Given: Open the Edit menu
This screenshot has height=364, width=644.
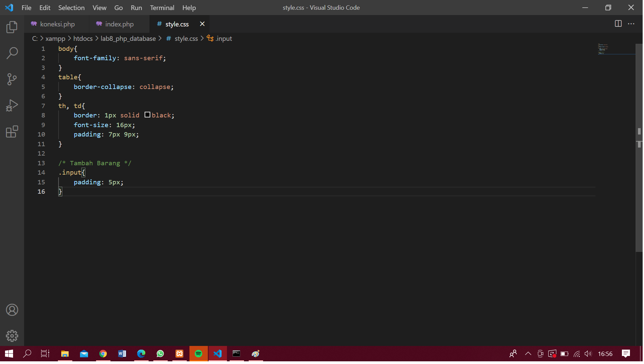Looking at the screenshot, I should point(45,8).
